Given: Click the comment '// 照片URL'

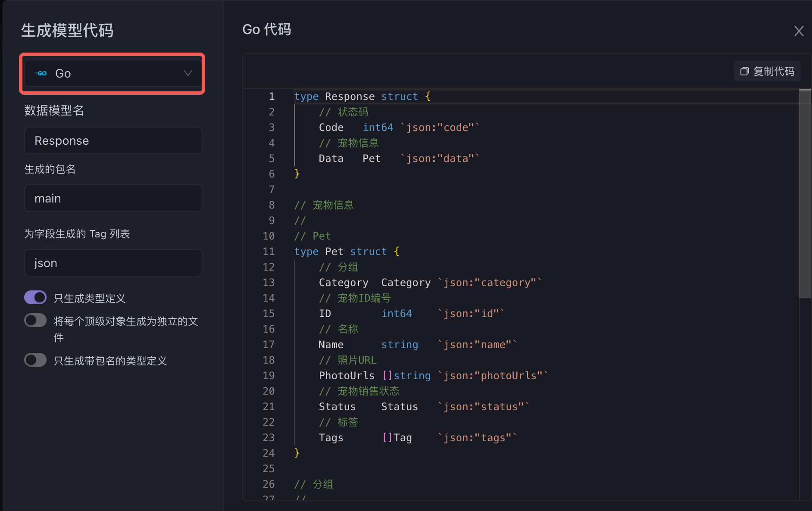Looking at the screenshot, I should point(348,360).
